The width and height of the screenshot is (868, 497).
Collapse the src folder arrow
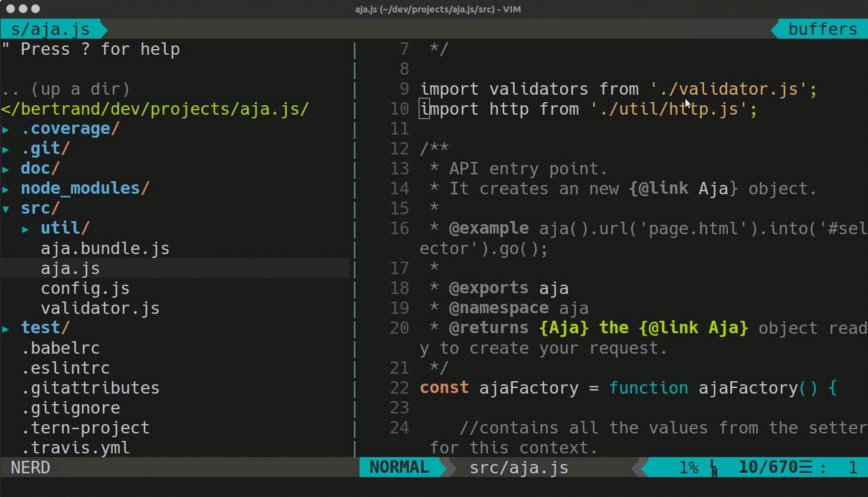click(6, 209)
